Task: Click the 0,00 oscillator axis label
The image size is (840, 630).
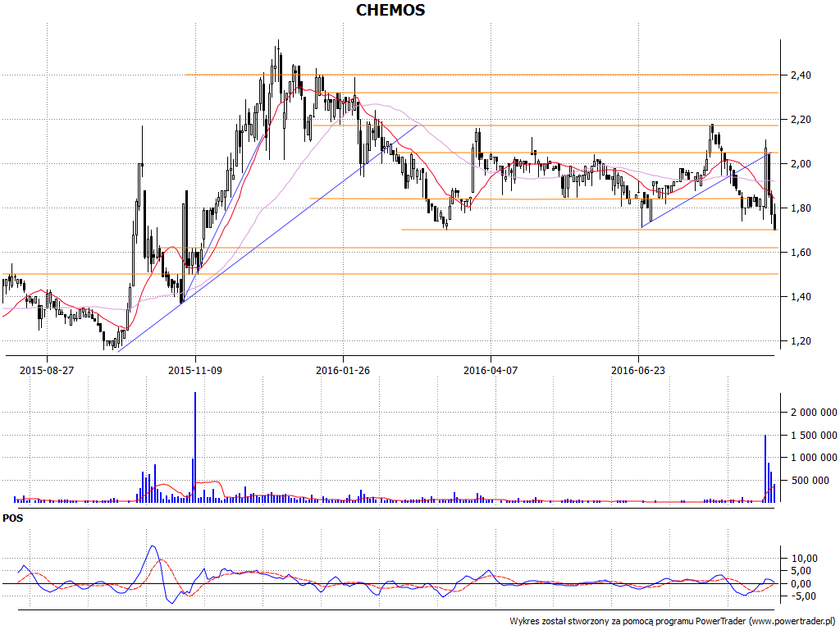Action: pyautogui.click(x=802, y=583)
